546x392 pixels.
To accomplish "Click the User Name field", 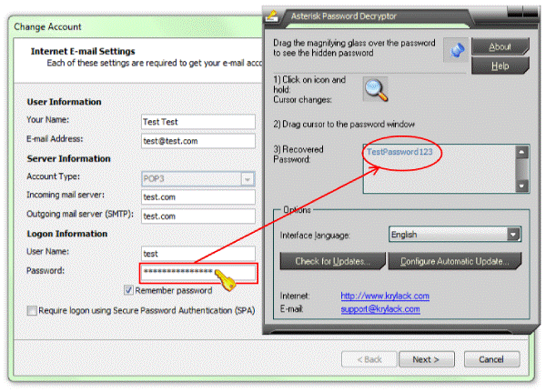I will point(198,254).
